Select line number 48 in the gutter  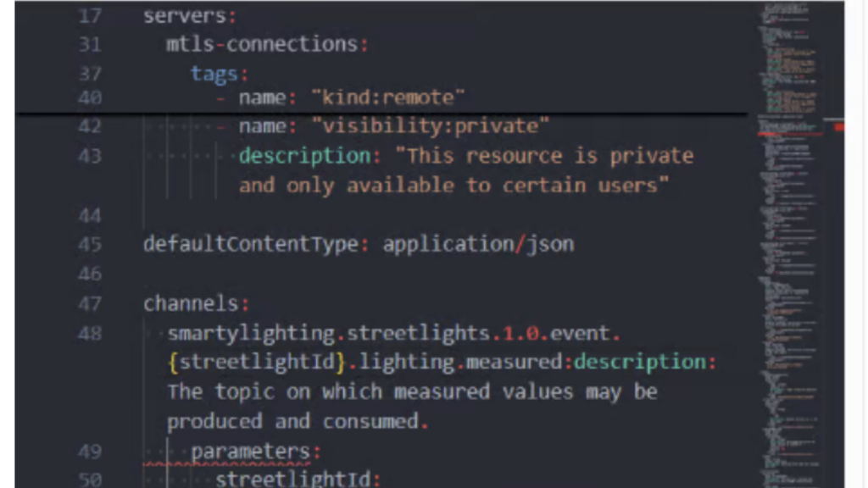[x=89, y=333]
